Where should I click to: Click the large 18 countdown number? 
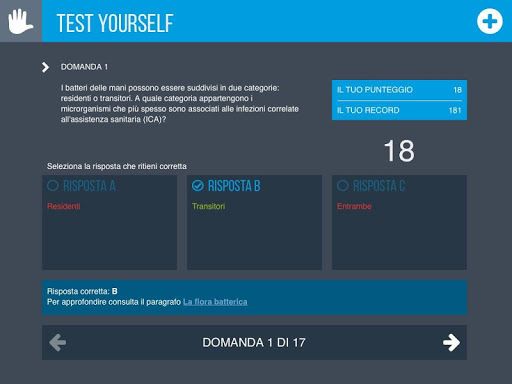pyautogui.click(x=399, y=151)
